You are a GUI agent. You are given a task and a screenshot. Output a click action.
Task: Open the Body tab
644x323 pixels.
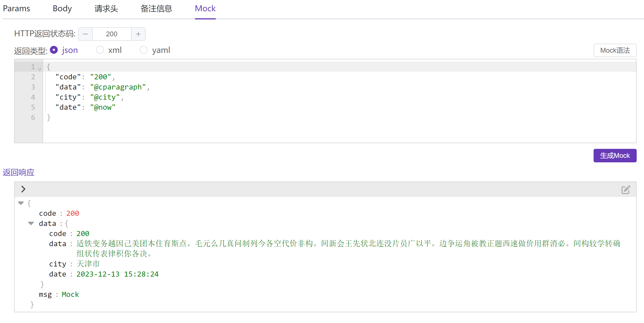click(x=62, y=9)
